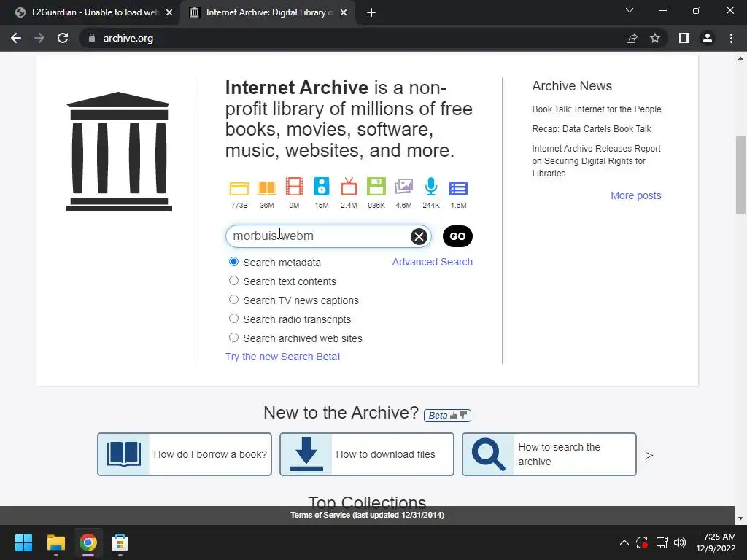Image resolution: width=747 pixels, height=560 pixels.
Task: Show hidden system tray icons
Action: tap(624, 542)
